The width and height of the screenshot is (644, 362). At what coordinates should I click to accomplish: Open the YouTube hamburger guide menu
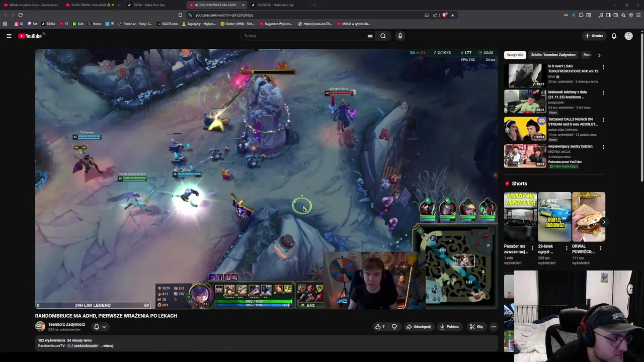(9, 36)
